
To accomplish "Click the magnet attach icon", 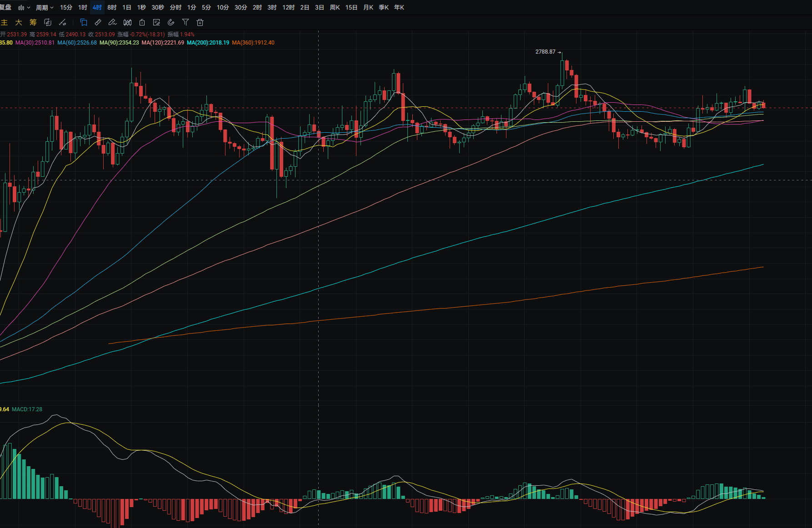I will (x=171, y=22).
